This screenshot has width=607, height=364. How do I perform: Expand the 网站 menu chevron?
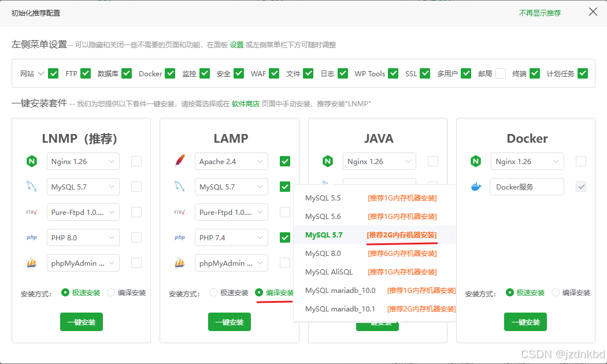(40, 73)
